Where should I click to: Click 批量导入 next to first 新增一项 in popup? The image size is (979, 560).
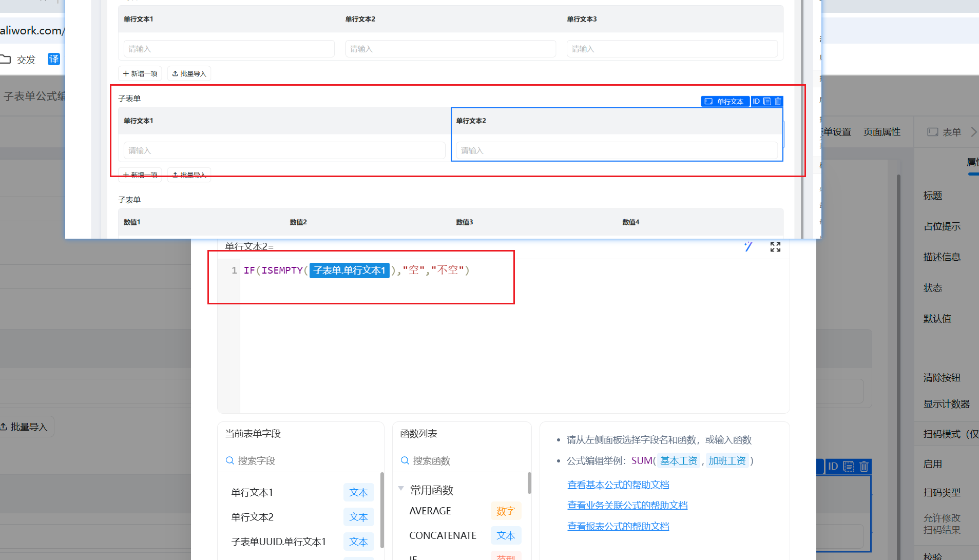click(189, 73)
